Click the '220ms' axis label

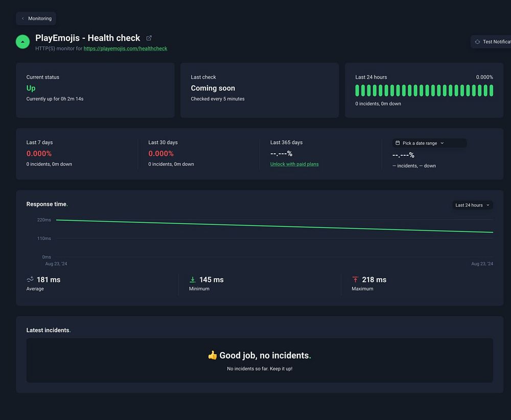44,220
